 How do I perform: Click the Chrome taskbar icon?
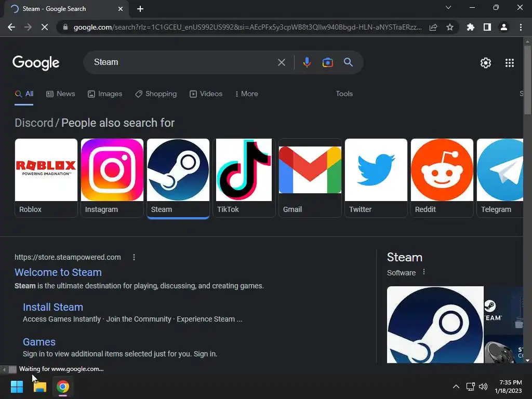[63, 387]
